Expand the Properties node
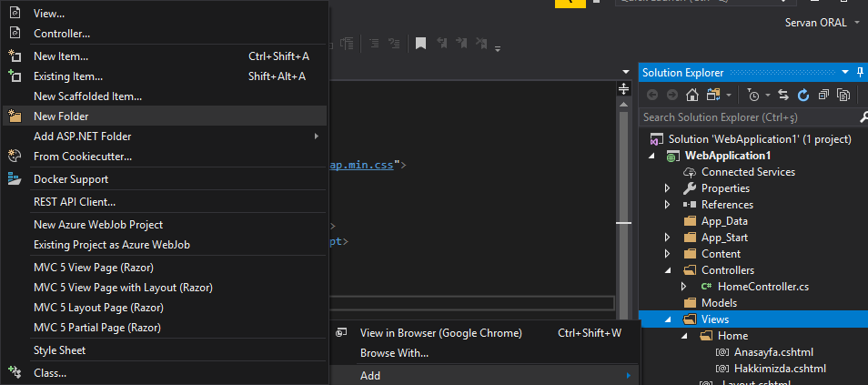Screen dimensions: 868x385 [668, 188]
